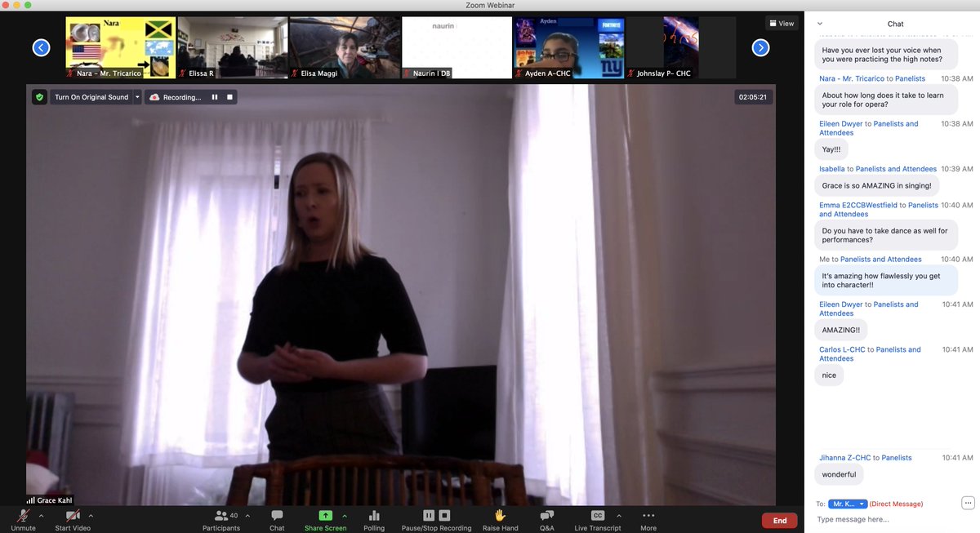This screenshot has width=980, height=533.
Task: Click the Unmute microphone icon
Action: [24, 515]
